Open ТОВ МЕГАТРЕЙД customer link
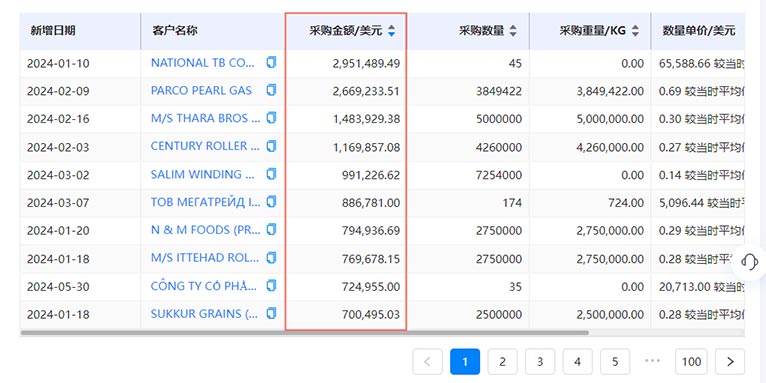The image size is (766, 383). tap(206, 202)
